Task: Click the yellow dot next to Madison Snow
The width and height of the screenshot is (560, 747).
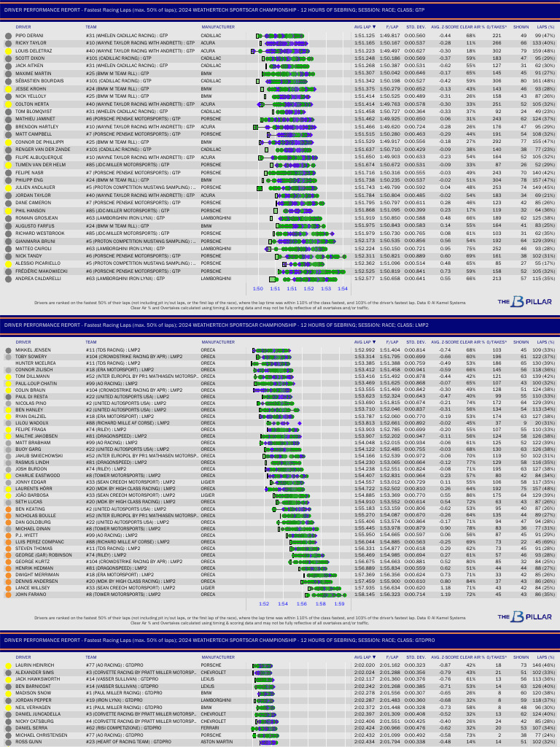Action: [8, 693]
